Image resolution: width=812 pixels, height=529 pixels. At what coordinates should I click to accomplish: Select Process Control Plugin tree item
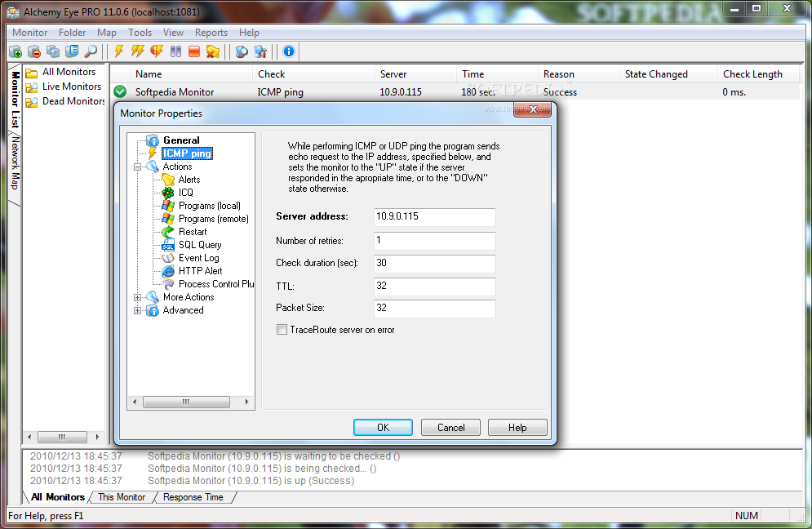click(216, 284)
